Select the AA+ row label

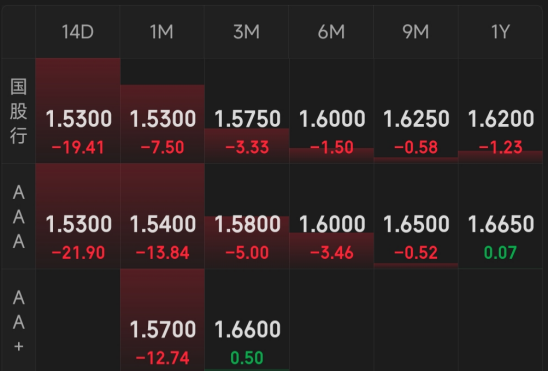[x=19, y=321]
